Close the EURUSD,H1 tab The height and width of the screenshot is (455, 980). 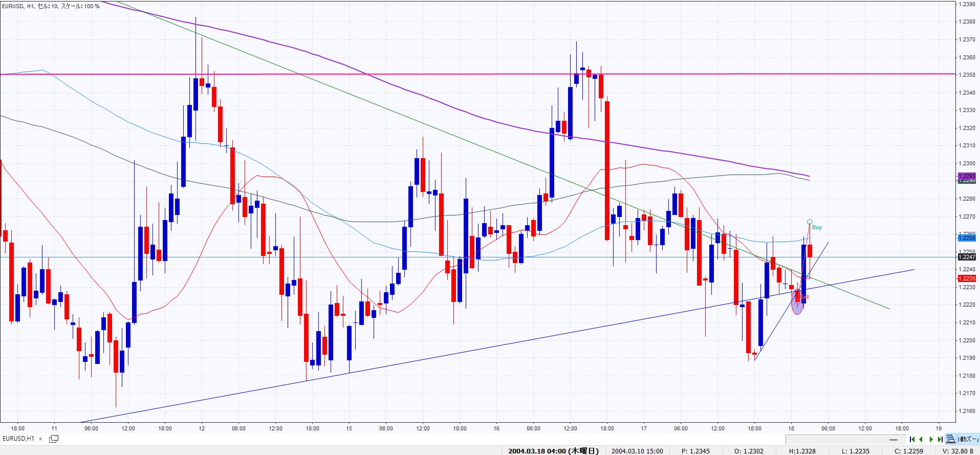click(40, 439)
